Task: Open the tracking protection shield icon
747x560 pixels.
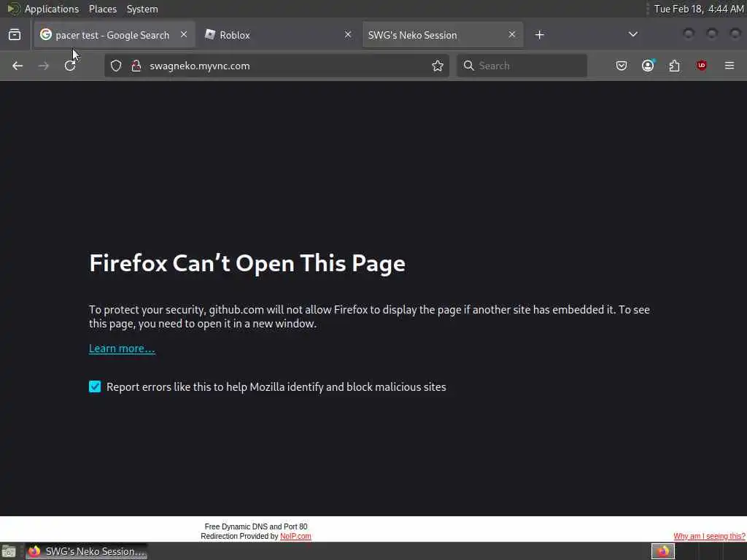Action: pos(116,66)
